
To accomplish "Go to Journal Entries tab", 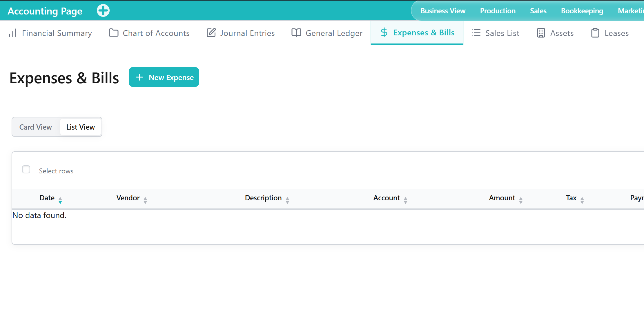I will point(241,33).
